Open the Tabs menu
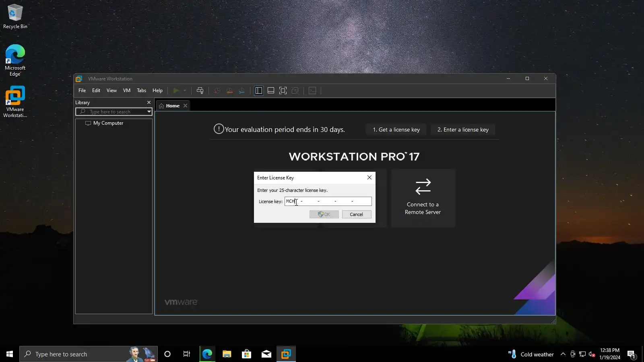This screenshot has height=362, width=644. [x=141, y=90]
